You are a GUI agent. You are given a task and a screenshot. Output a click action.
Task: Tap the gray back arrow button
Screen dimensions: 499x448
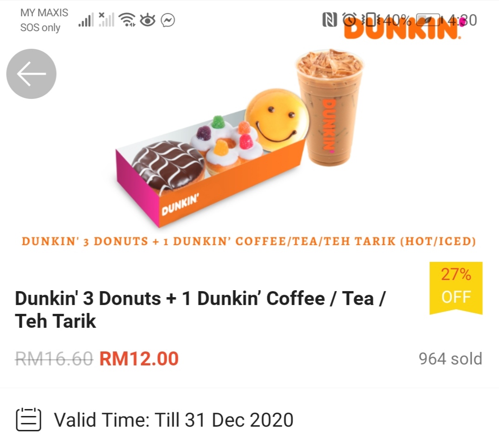point(31,74)
